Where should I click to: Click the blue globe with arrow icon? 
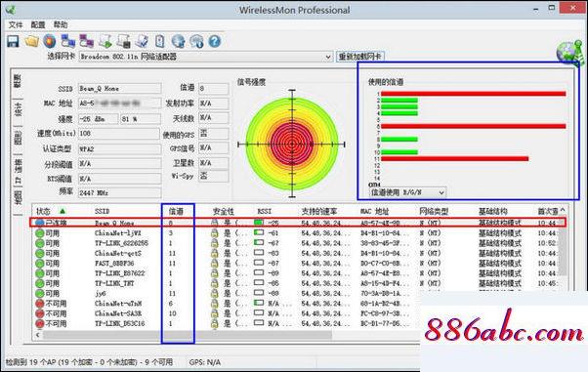click(x=178, y=41)
